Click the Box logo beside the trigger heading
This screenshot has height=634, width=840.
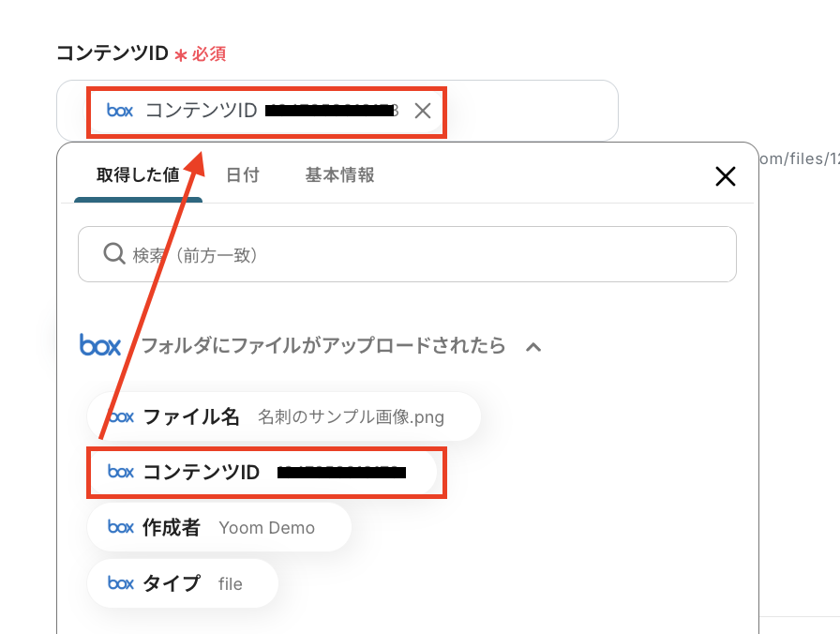coord(100,345)
